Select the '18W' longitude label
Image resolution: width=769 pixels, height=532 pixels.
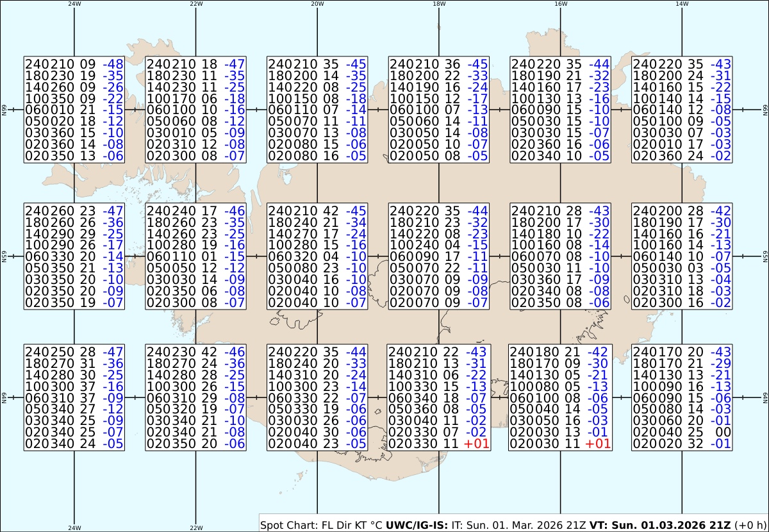click(439, 4)
